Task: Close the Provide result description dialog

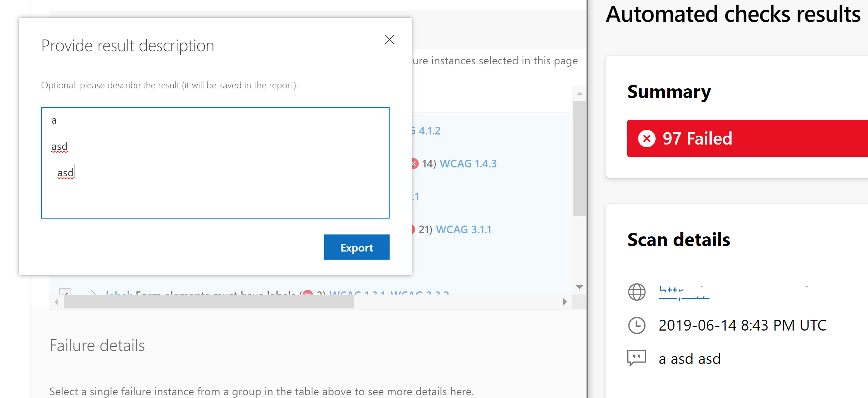Action: 389,39
